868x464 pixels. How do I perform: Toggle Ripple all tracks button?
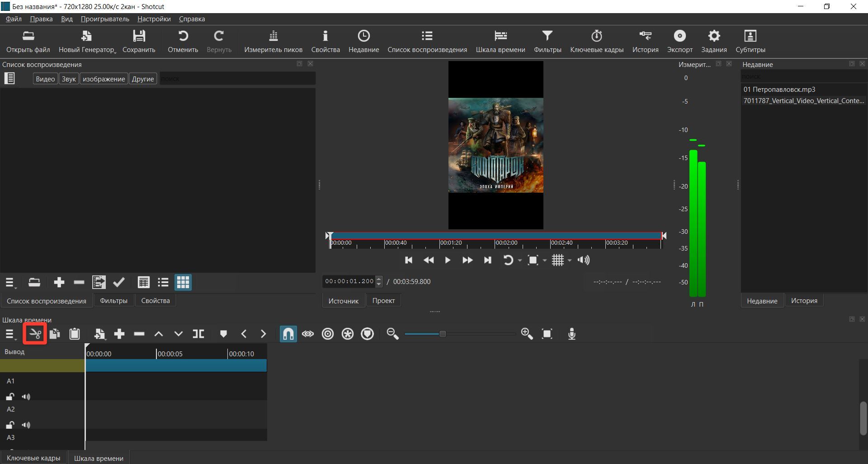pyautogui.click(x=348, y=334)
